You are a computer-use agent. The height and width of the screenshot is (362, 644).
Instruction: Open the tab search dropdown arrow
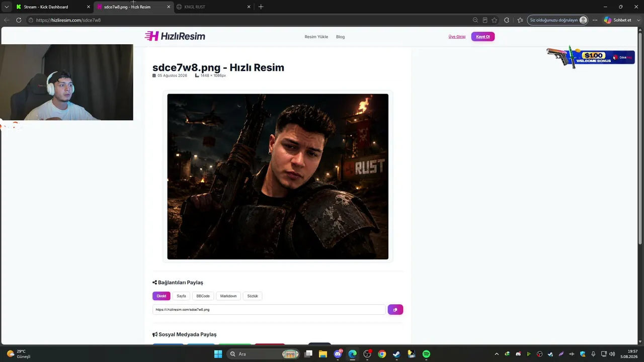pos(7,7)
